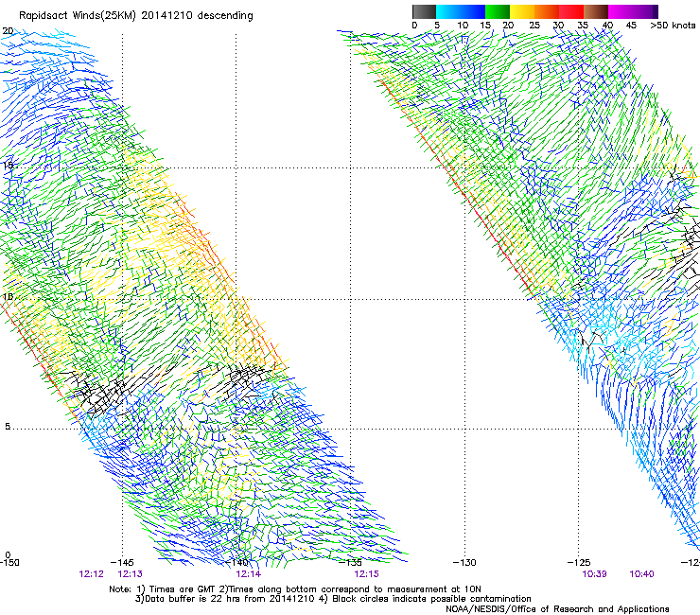Click the '5' latitude axis label
The width and height of the screenshot is (700, 615).
[x=8, y=427]
